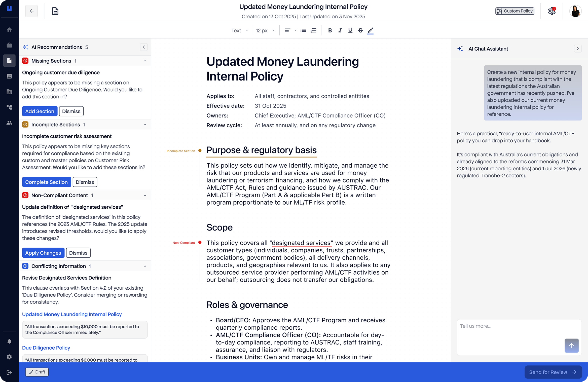Click the back arrow button
Viewport: 588px width, 382px height.
[31, 11]
